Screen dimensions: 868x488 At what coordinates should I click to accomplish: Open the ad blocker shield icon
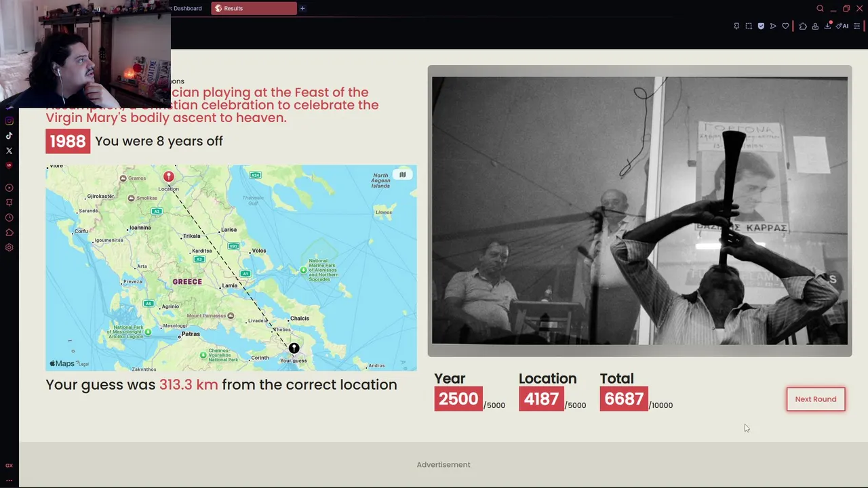point(761,26)
